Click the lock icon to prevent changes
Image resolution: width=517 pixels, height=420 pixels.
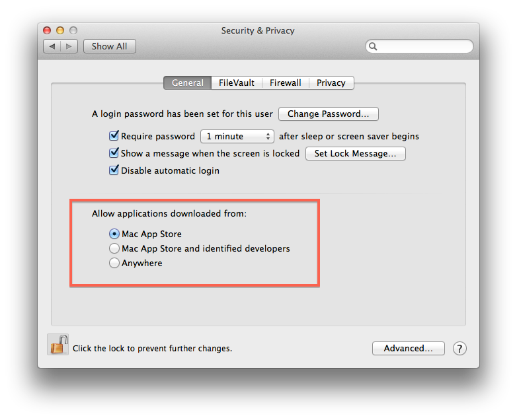(x=58, y=344)
